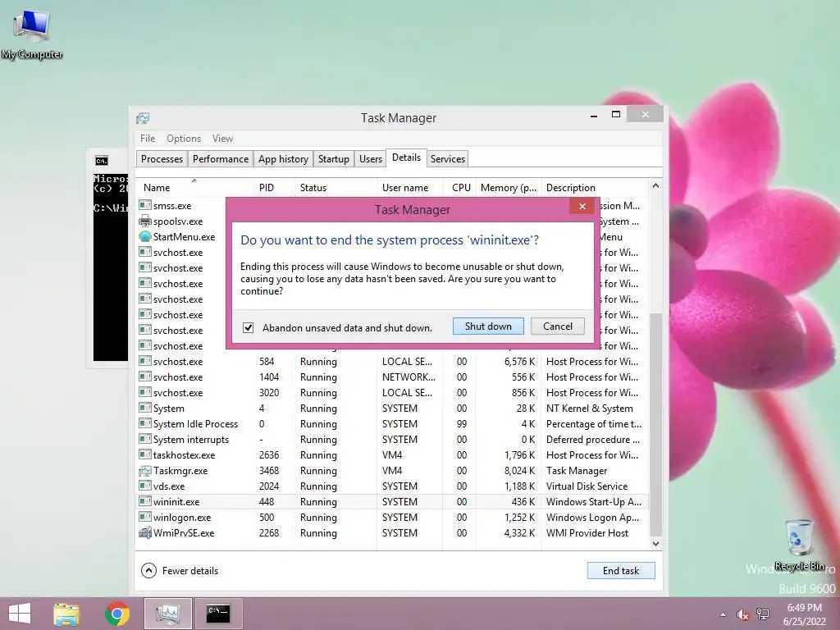Minimize the Task Manager window
The width and height of the screenshot is (840, 630).
pos(594,115)
